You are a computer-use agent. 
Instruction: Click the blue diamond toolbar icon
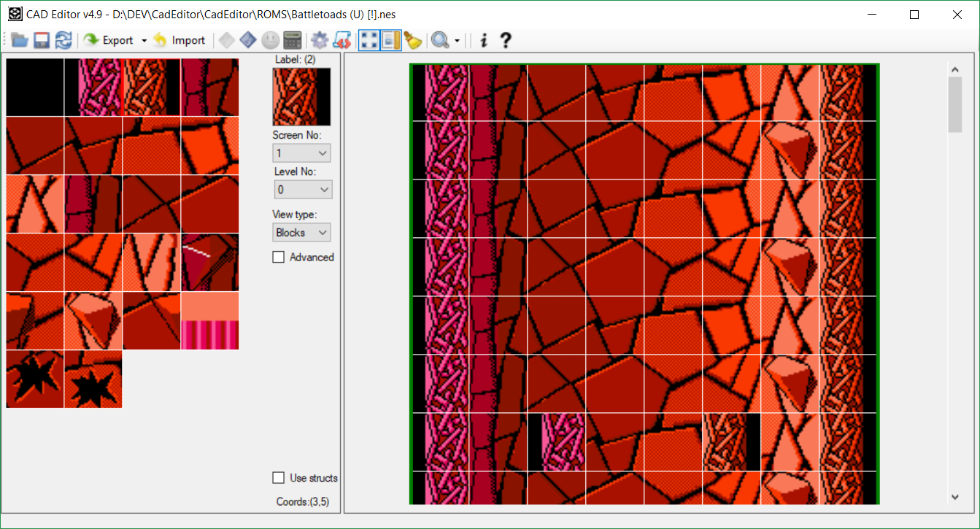point(248,40)
